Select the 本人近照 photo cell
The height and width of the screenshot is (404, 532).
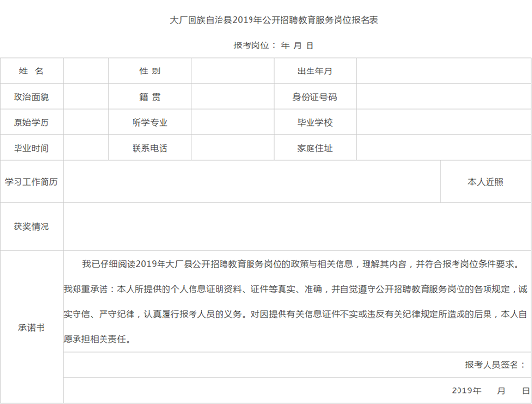486,182
